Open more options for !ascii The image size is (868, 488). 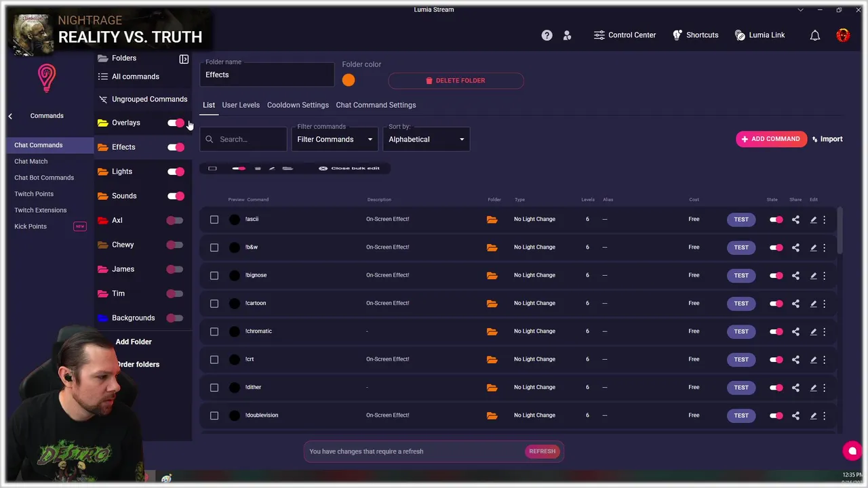pyautogui.click(x=825, y=220)
